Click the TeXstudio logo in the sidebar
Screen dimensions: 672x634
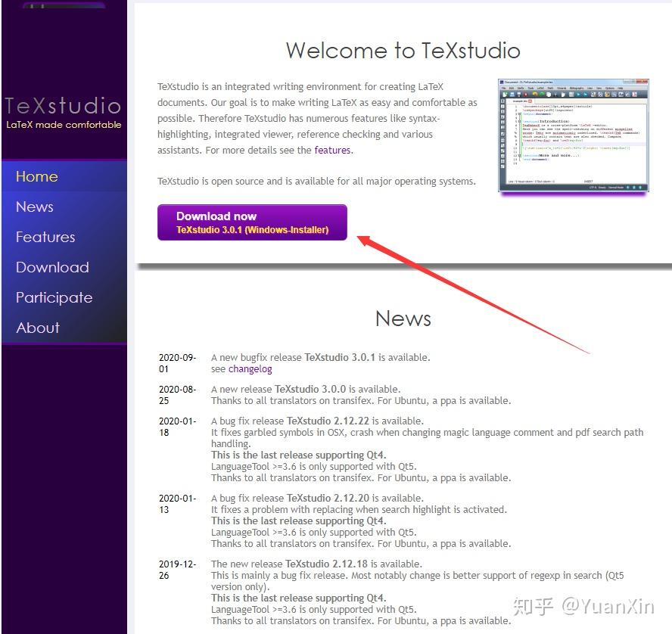click(x=64, y=106)
